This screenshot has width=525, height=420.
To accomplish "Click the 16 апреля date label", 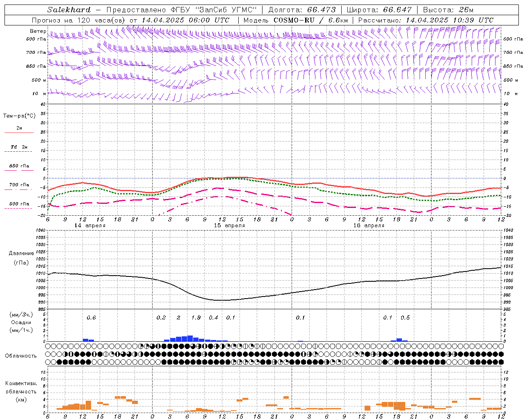I will tap(369, 226).
